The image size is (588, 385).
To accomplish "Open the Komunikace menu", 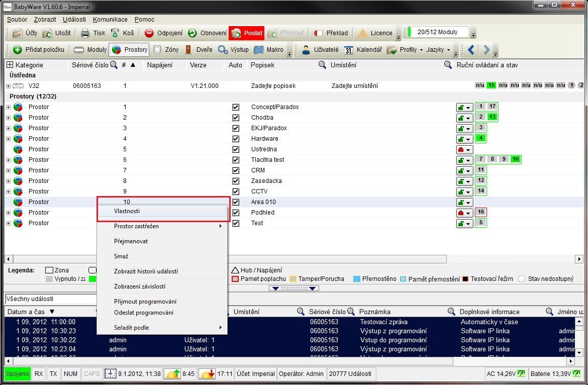I will (110, 20).
